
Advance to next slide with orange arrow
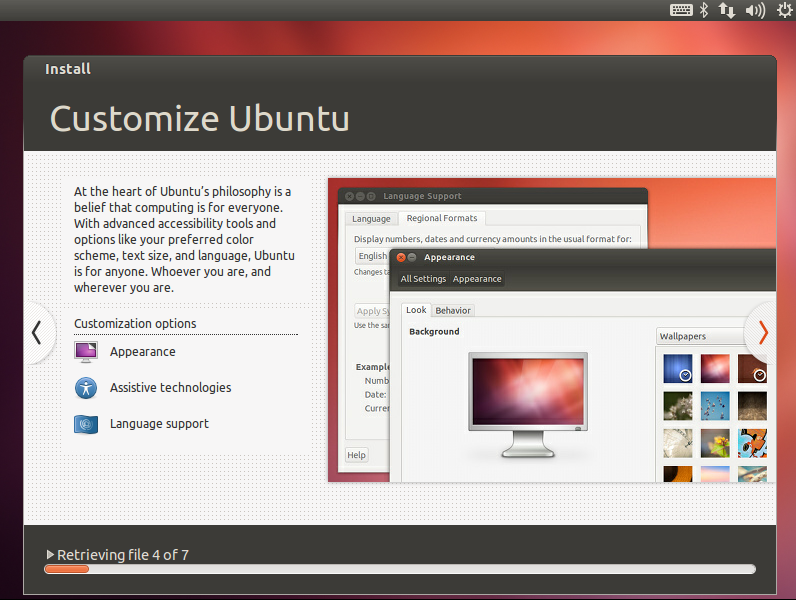click(x=763, y=333)
